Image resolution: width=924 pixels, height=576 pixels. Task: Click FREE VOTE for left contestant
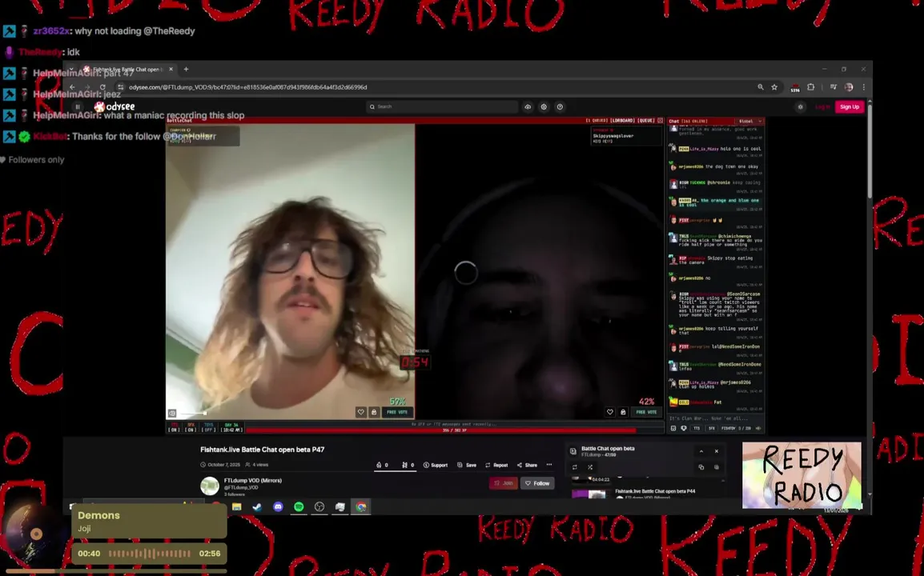click(x=397, y=412)
